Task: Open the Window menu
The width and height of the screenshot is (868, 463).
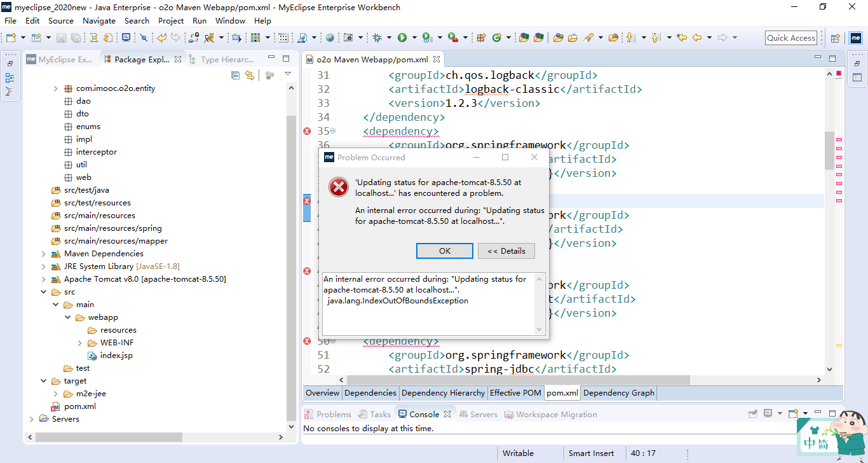Action: pyautogui.click(x=230, y=20)
